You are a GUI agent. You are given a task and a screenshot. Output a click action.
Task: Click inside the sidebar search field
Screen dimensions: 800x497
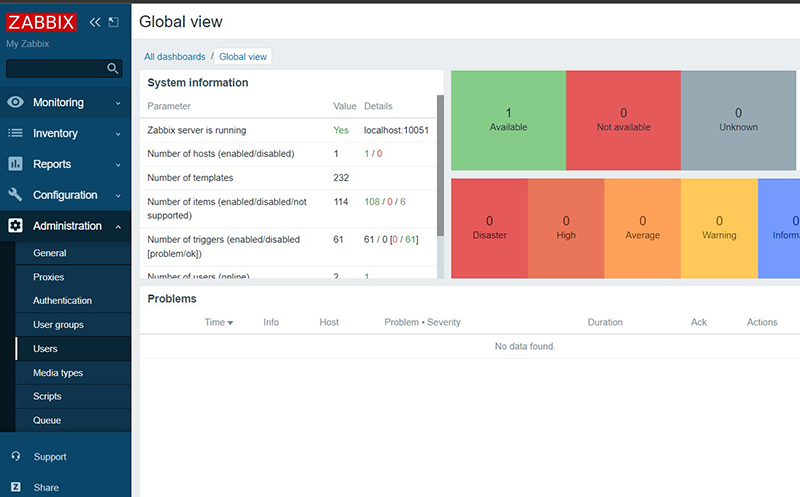pos(56,68)
